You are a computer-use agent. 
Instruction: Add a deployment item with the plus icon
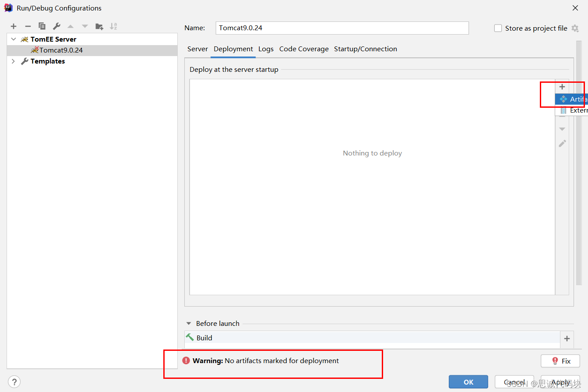[562, 87]
